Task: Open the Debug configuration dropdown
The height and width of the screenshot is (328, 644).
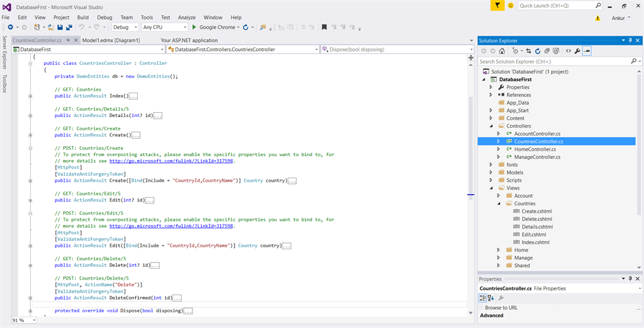Action: (125, 28)
